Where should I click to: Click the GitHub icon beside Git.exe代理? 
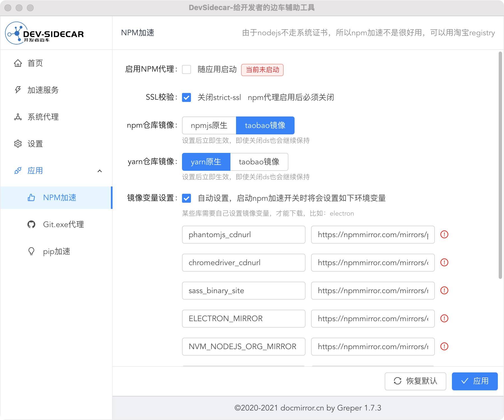(31, 224)
